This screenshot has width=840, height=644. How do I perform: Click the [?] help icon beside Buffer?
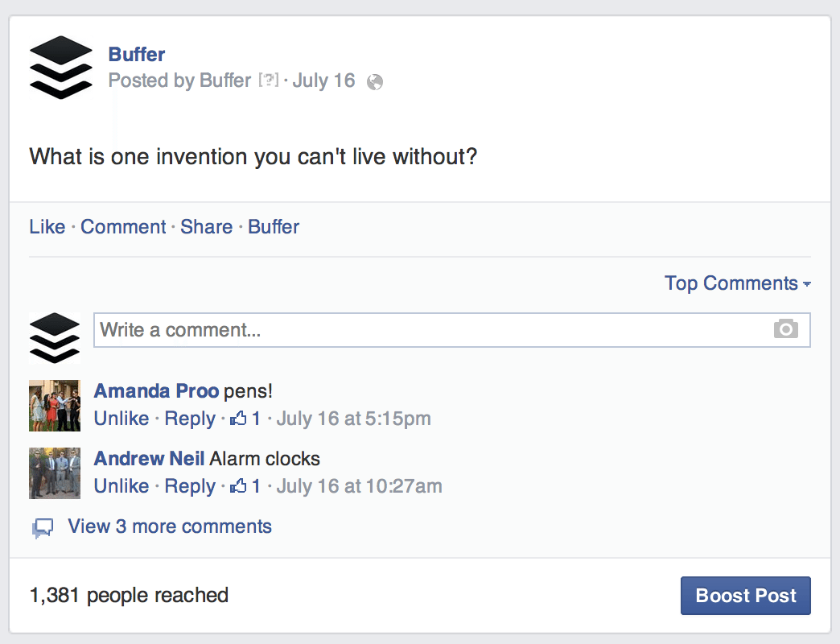[x=269, y=80]
